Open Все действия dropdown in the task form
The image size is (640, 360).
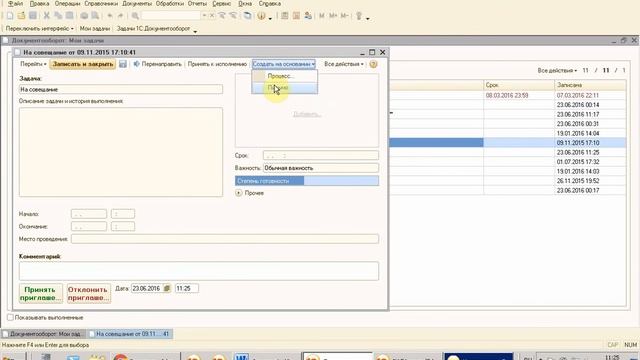pyautogui.click(x=344, y=64)
